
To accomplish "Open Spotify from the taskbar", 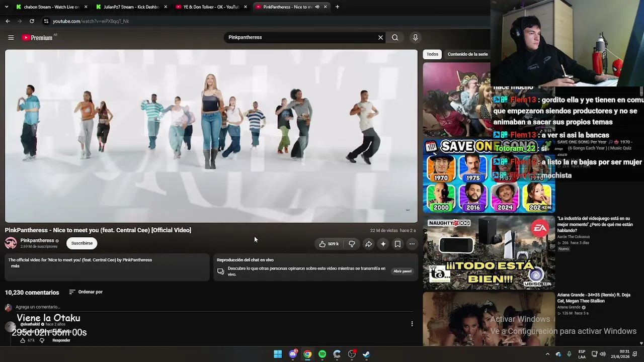I will pos(322,354).
